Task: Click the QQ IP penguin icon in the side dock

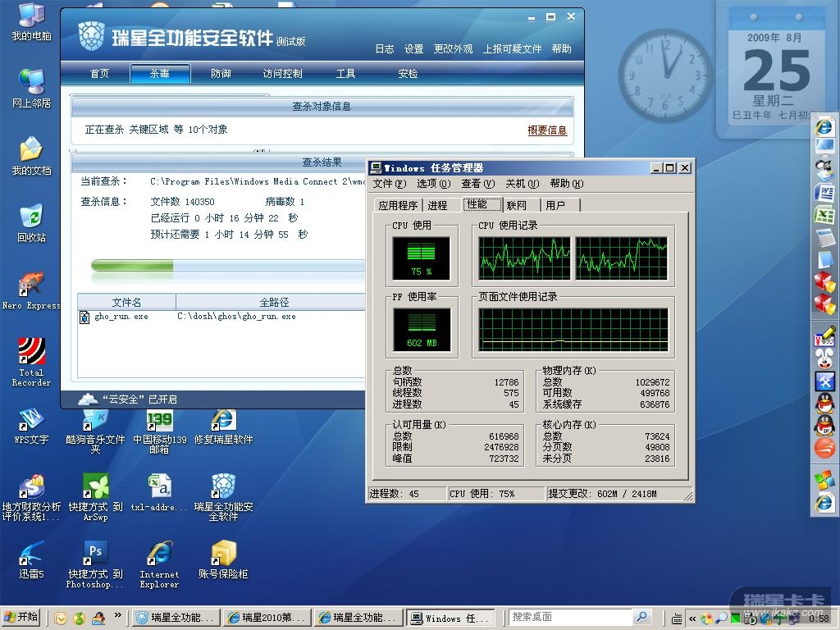Action: (824, 424)
